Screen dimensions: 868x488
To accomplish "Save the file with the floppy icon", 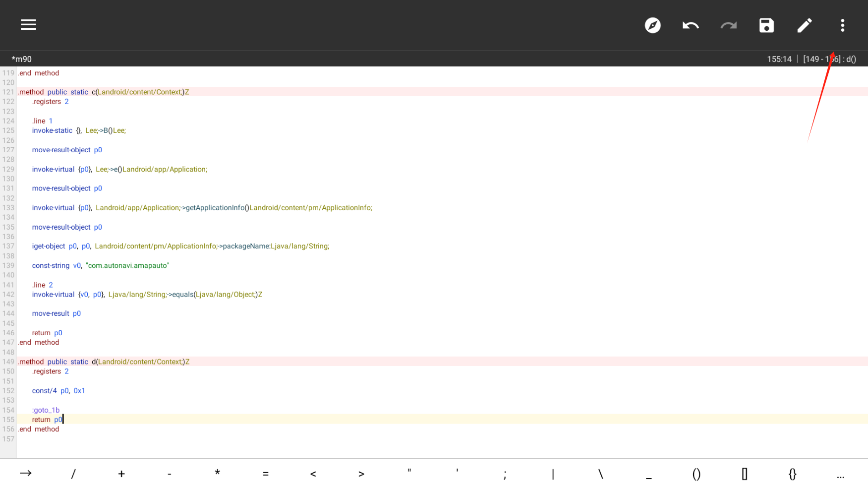I will pyautogui.click(x=766, y=25).
